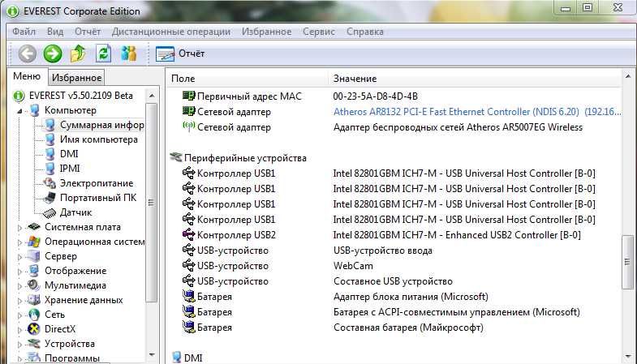637x364 pixels.
Task: Collapse the Компьютер tree node
Action: 19,111
